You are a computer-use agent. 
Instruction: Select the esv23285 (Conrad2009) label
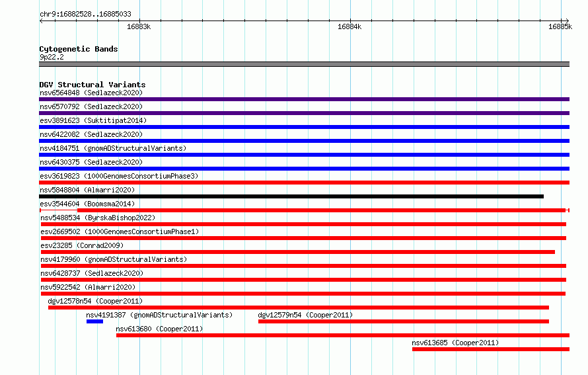(82, 245)
